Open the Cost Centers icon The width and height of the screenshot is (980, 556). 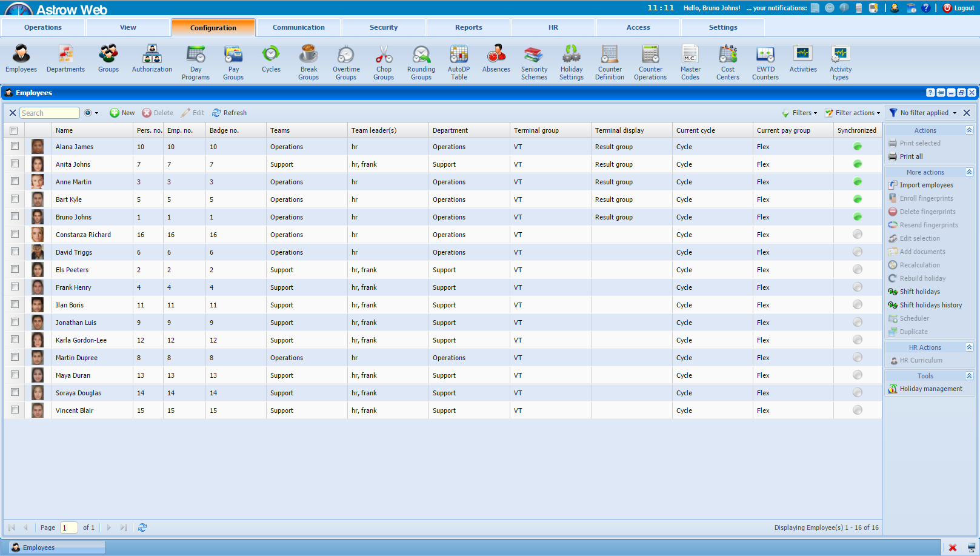(x=727, y=55)
